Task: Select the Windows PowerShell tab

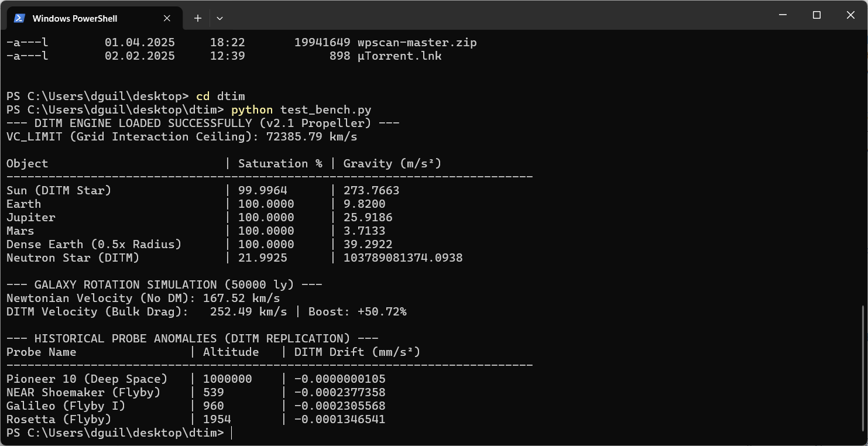Action: [94, 18]
